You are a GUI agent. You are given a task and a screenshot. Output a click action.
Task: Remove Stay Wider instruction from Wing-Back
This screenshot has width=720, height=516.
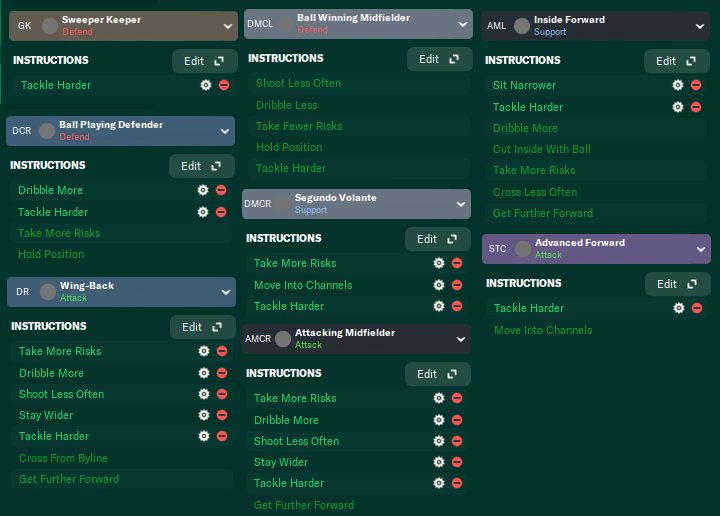[x=221, y=415]
